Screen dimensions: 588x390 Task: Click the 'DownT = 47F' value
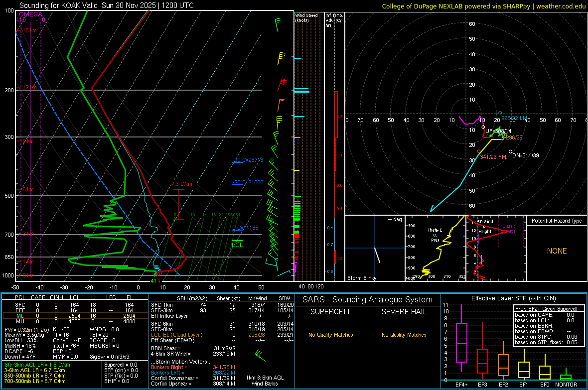[x=20, y=357]
